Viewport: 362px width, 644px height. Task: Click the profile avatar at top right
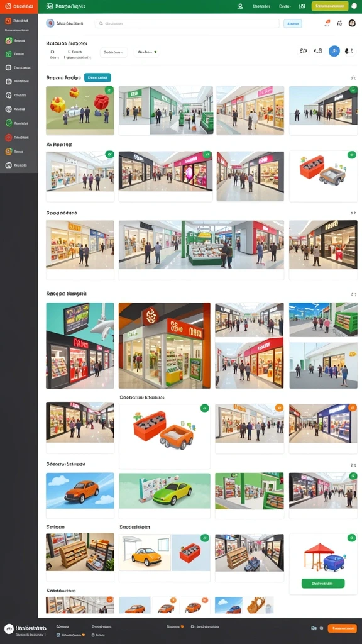pos(352,23)
